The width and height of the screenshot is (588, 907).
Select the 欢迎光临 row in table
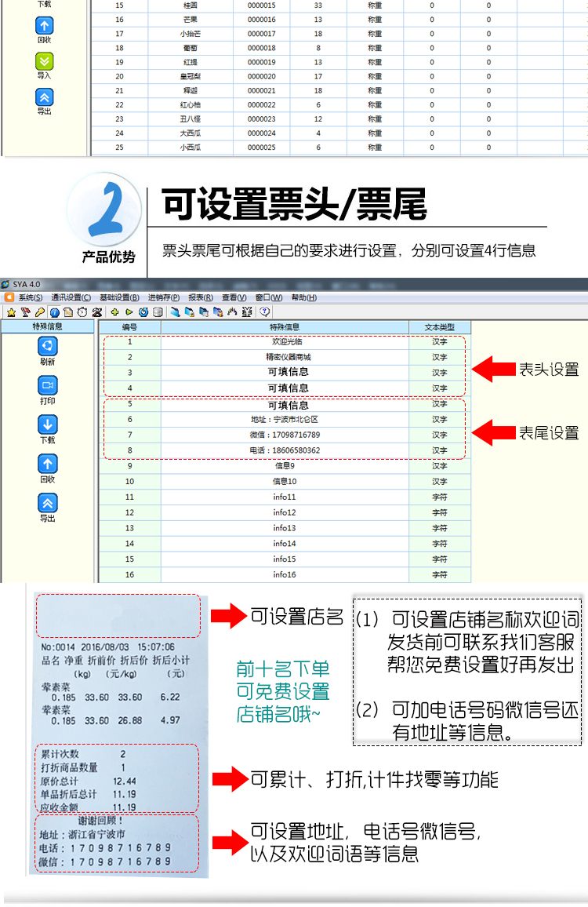pos(284,342)
